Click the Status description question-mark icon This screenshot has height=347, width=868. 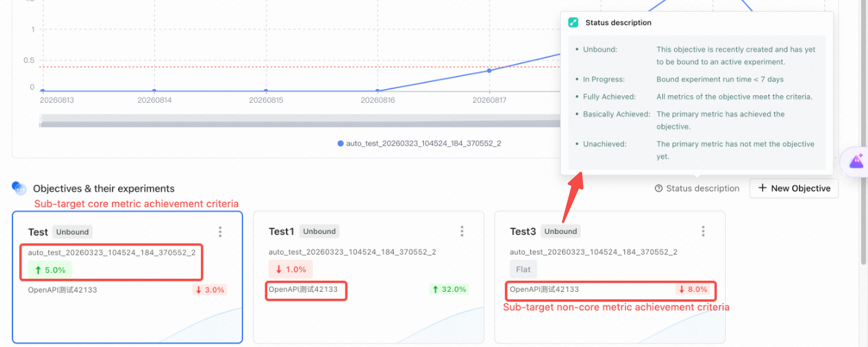pos(659,188)
